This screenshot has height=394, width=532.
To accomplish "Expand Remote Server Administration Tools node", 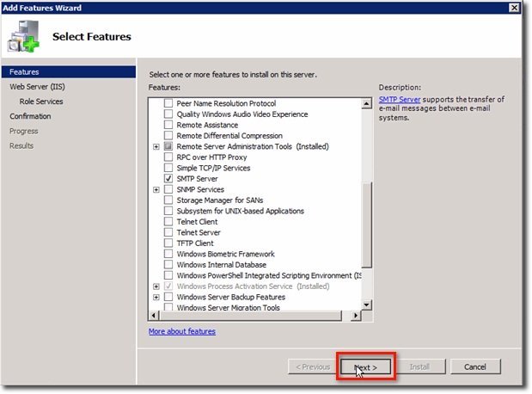I will point(156,147).
